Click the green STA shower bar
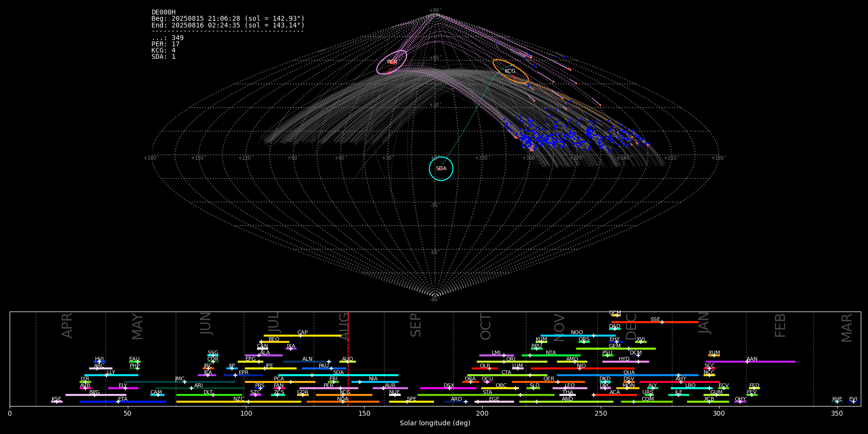This screenshot has width=868, height=434. (x=486, y=395)
